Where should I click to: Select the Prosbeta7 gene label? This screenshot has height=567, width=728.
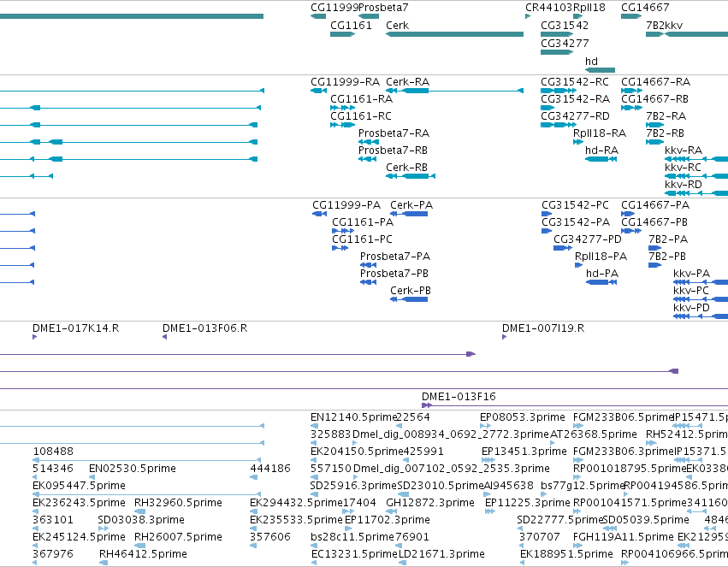pyautogui.click(x=383, y=8)
